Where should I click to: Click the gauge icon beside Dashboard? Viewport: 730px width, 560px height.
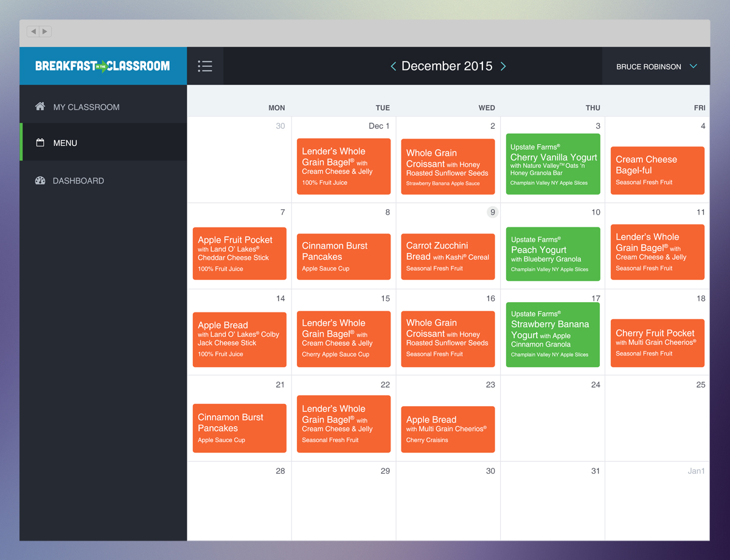pyautogui.click(x=40, y=181)
